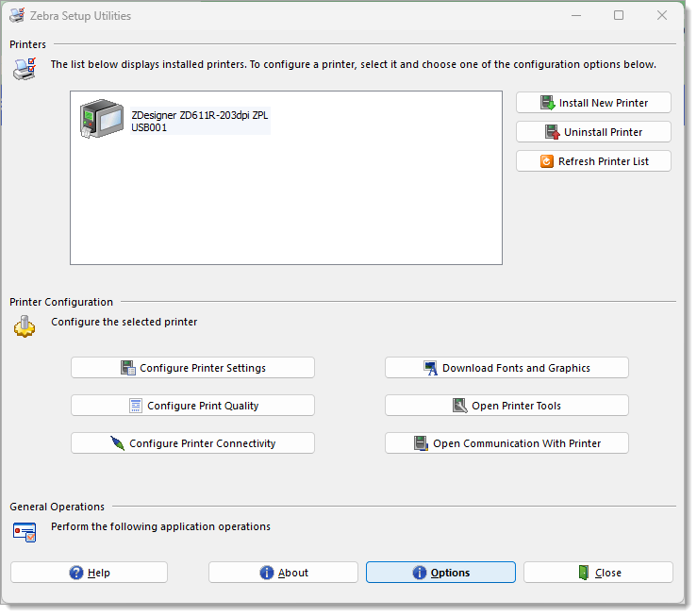Open the Options button
Screen dimensions: 697x616
coord(440,573)
